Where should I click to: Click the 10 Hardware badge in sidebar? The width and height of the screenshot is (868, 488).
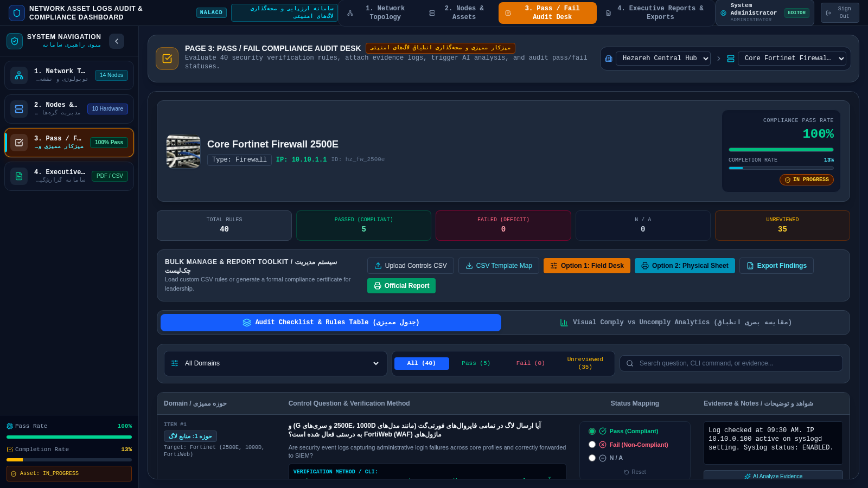(107, 109)
